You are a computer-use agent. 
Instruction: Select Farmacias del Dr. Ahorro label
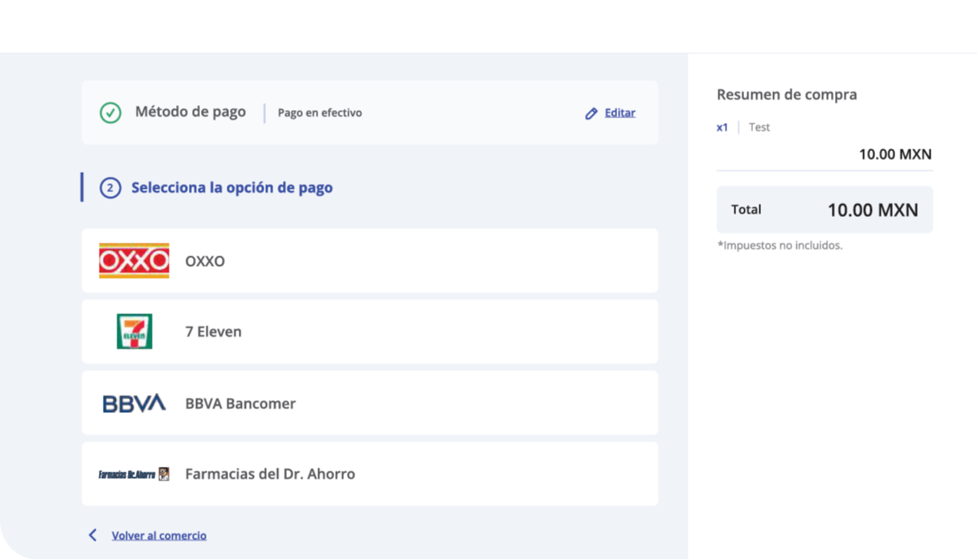[x=270, y=474]
